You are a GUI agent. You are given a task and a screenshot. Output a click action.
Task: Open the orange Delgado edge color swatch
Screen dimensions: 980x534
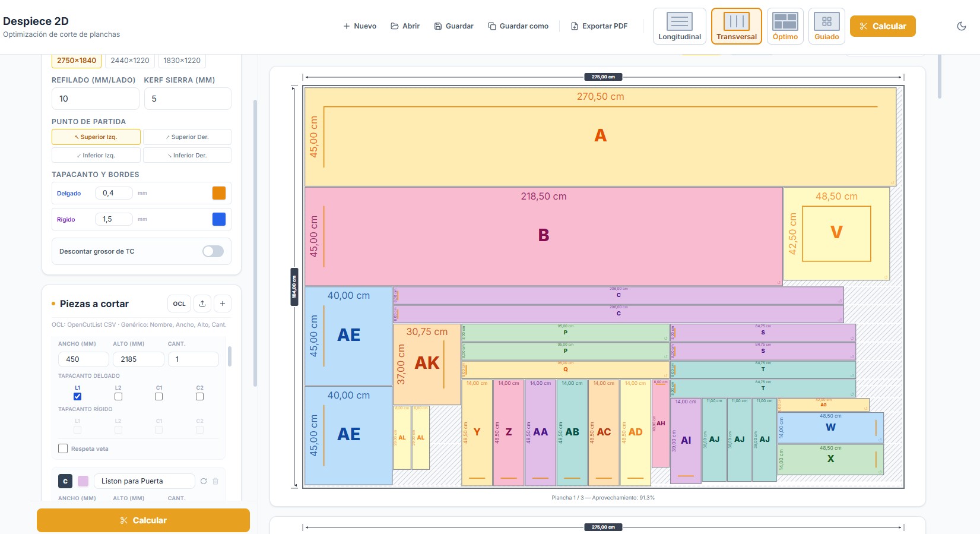point(219,193)
